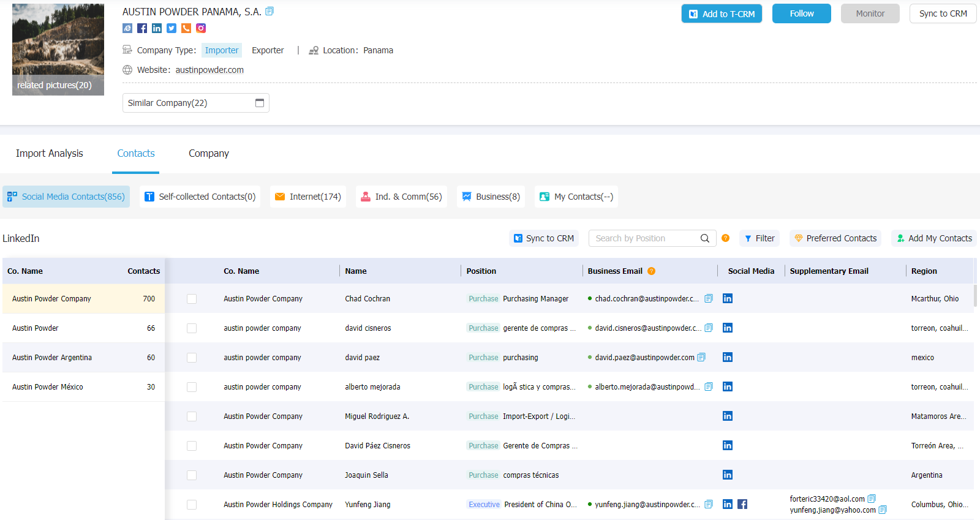
Task: Click the Follow button
Action: pos(802,13)
